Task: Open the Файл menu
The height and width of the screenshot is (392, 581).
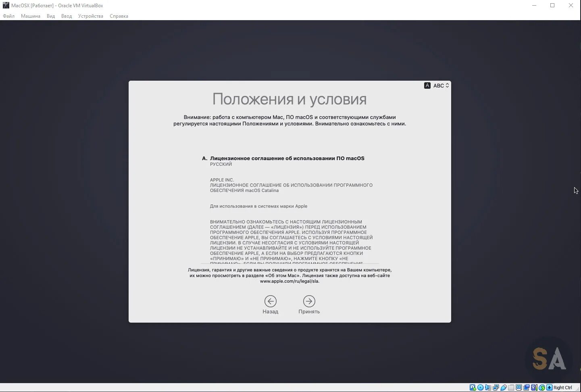Action: [x=8, y=16]
